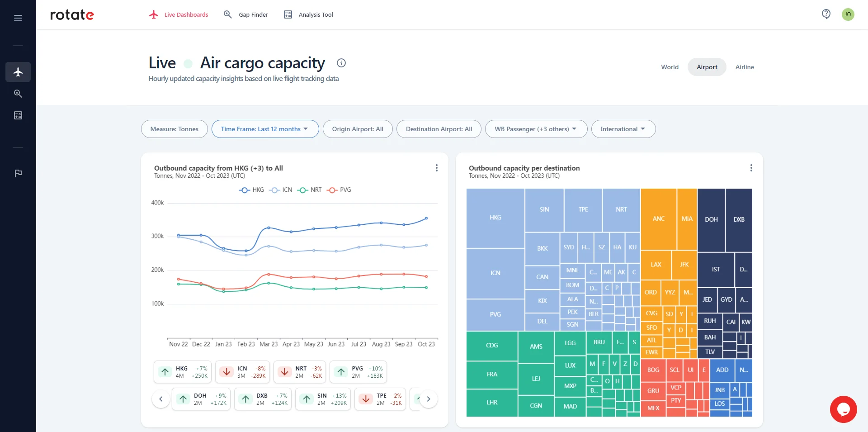Click DOH block in treemap
868x432 pixels.
(711, 220)
